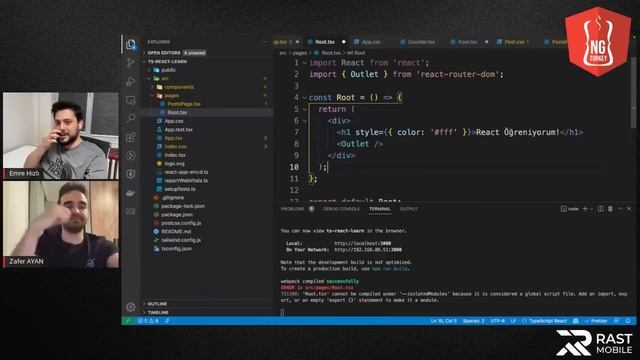Viewport: 640px width, 360px height.
Task: Open the Run and Debug view
Action: coord(131,81)
